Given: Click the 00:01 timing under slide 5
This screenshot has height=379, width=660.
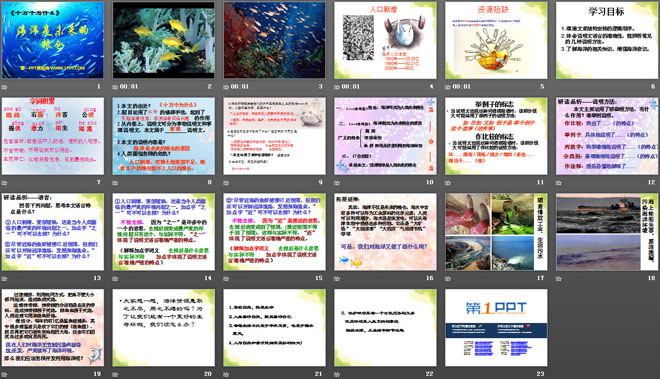Looking at the screenshot, I should pyautogui.click(x=462, y=87).
